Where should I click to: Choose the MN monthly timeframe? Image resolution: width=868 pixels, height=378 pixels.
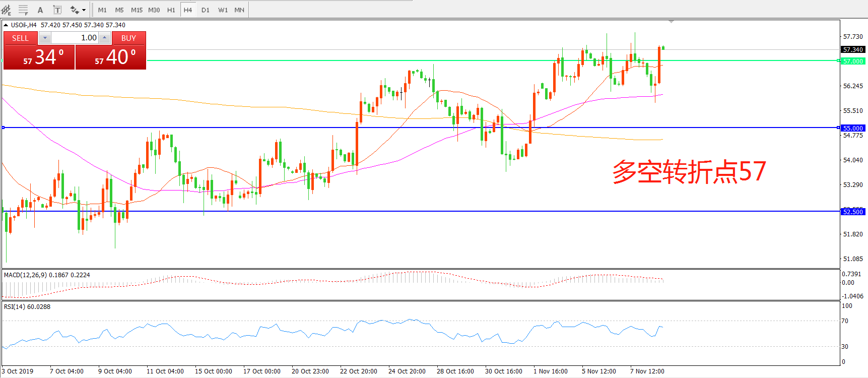click(239, 10)
